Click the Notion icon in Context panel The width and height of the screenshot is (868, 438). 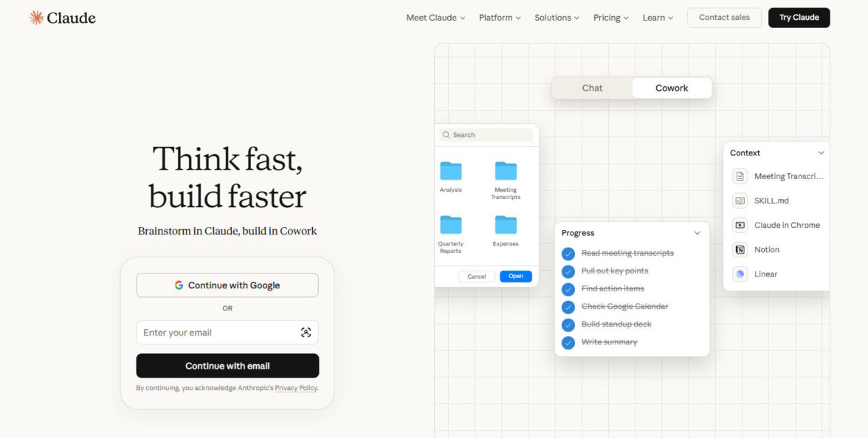pos(740,249)
